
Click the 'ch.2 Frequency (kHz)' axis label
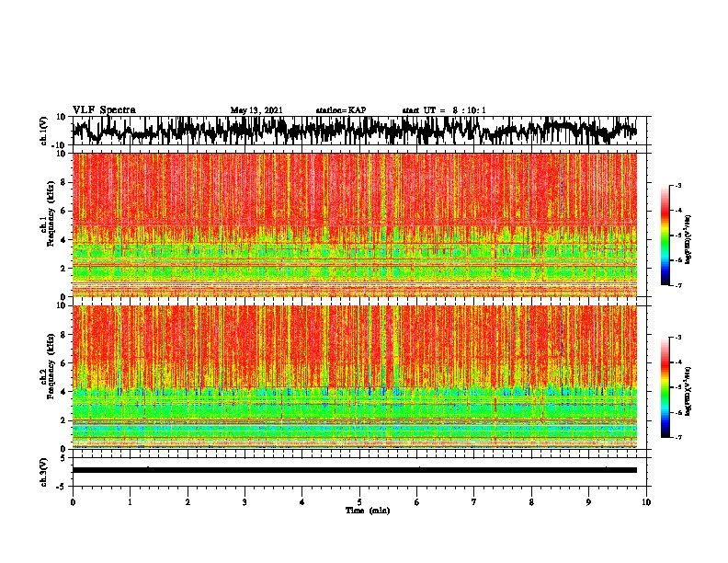[49, 366]
